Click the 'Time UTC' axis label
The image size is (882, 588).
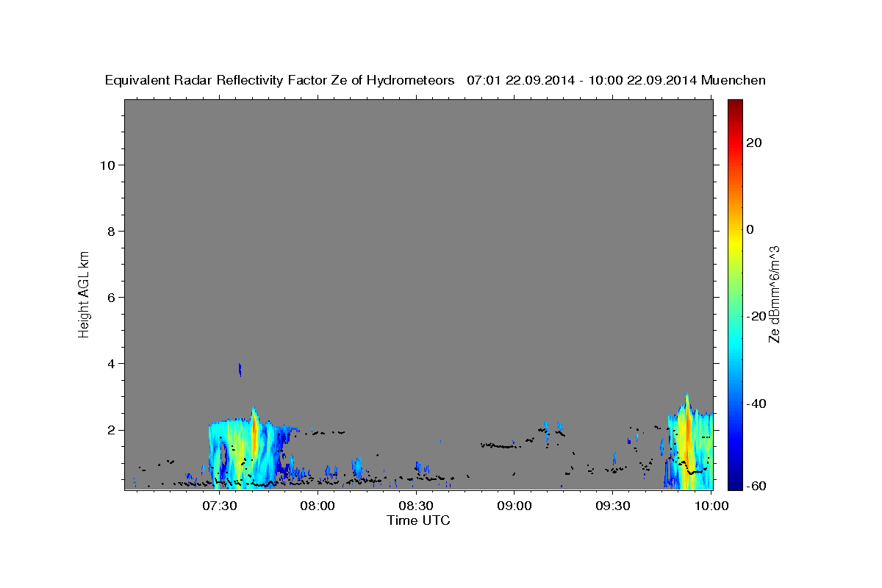(x=418, y=520)
